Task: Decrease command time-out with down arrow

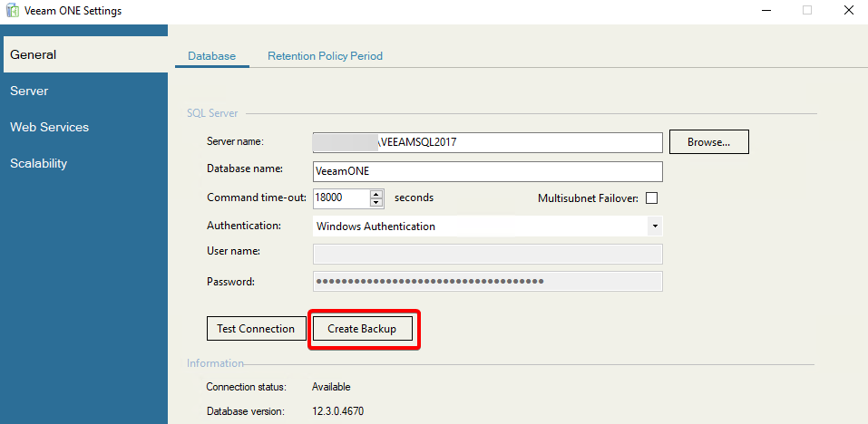Action: point(376,202)
